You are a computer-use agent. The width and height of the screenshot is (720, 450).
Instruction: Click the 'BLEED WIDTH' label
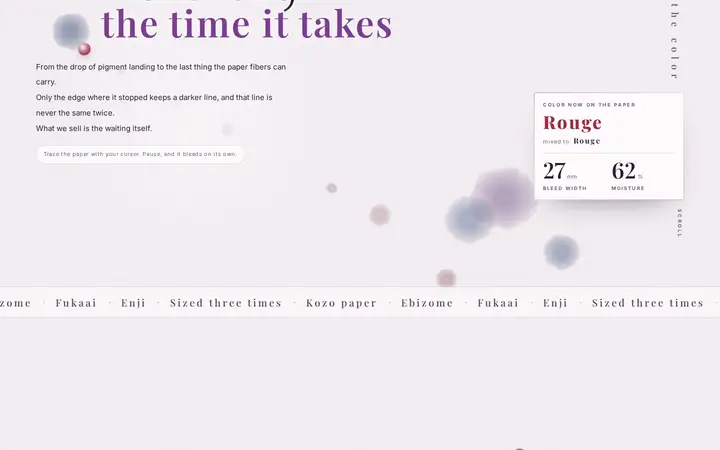click(x=565, y=188)
